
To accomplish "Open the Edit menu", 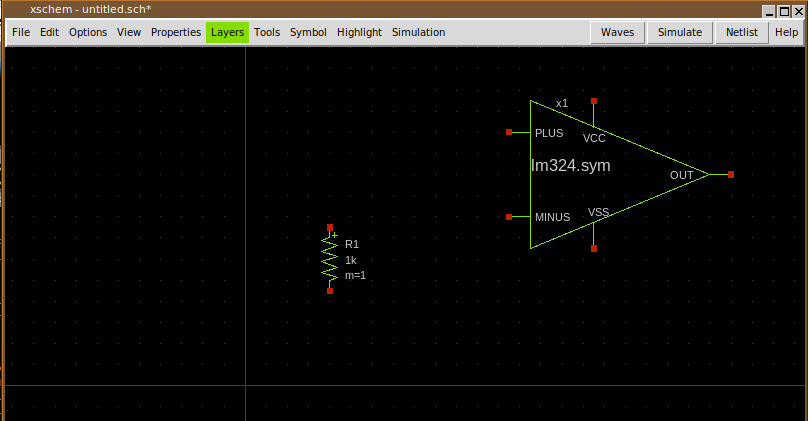I will click(x=49, y=32).
